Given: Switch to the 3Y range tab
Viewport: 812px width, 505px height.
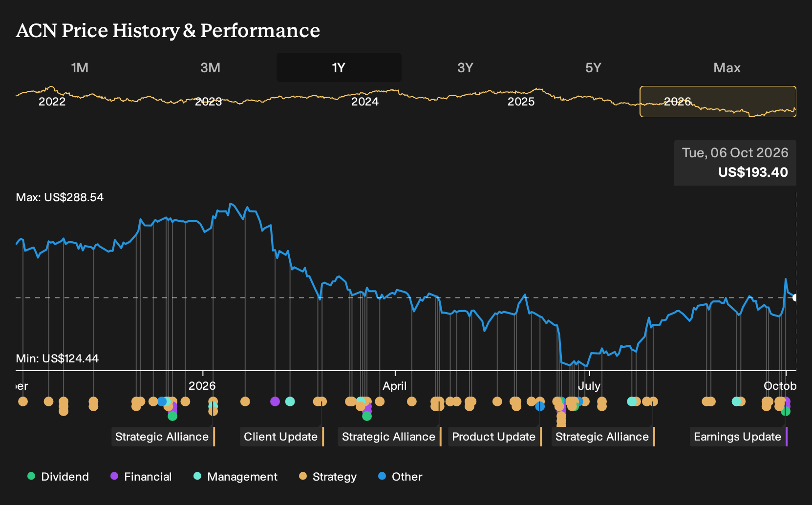Looking at the screenshot, I should (465, 67).
